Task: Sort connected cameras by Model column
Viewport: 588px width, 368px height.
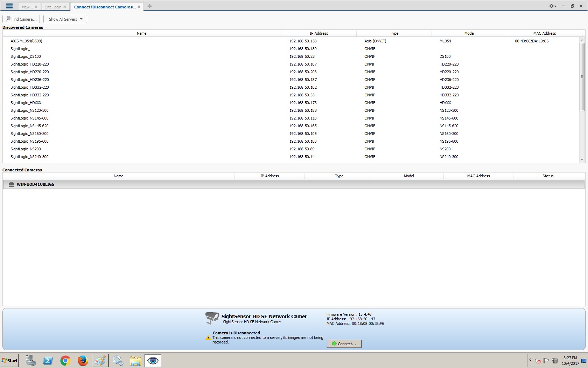Action: click(x=409, y=176)
